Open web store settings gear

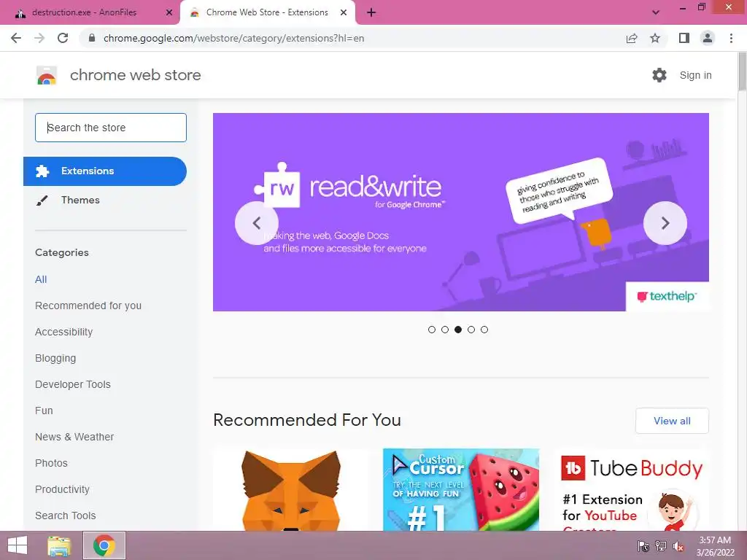coord(659,75)
